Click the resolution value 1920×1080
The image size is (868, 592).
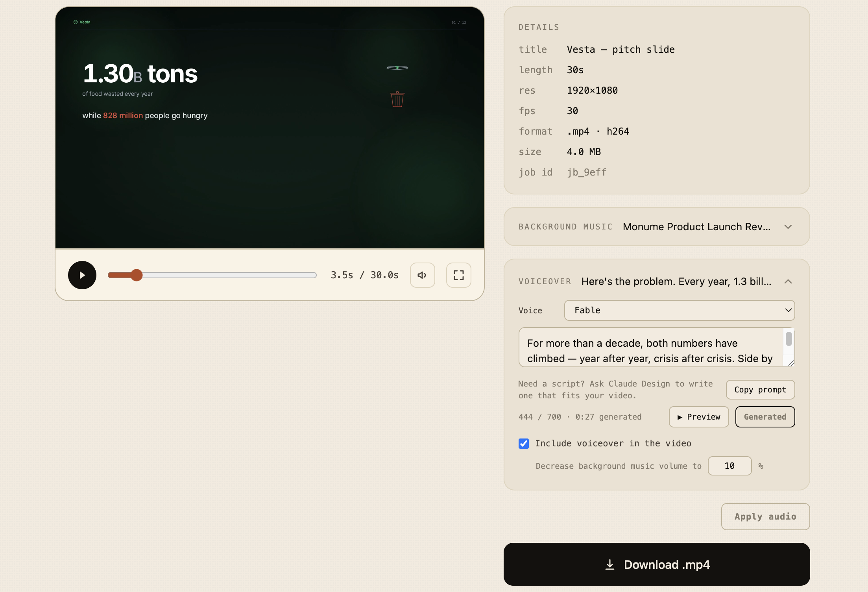point(592,91)
